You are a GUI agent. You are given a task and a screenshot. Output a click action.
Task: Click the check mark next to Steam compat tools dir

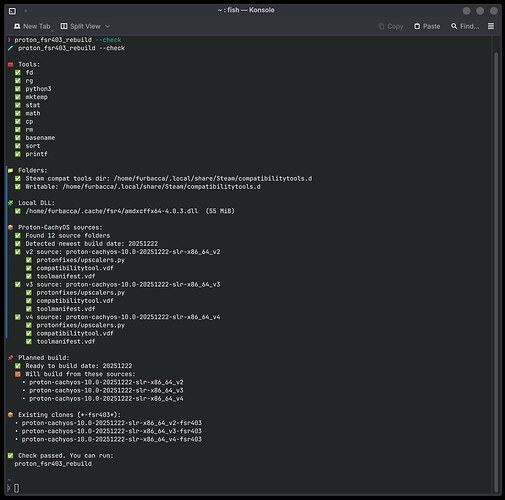coord(18,178)
